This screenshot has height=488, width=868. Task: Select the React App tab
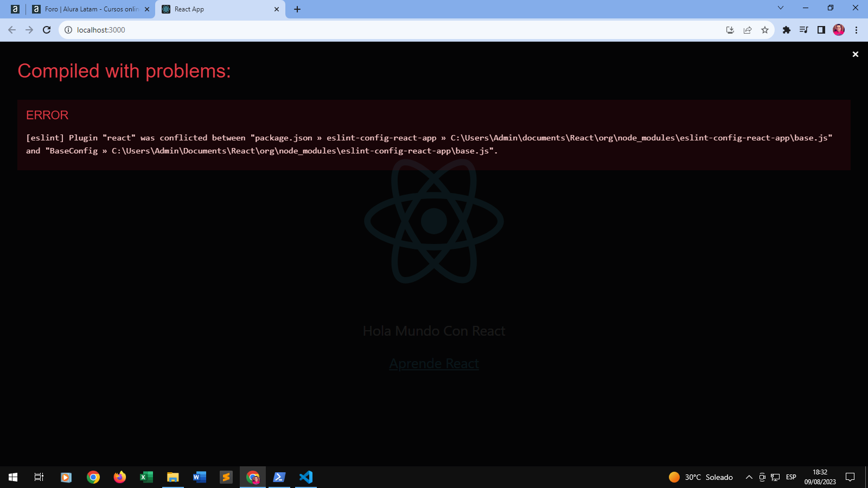[220, 9]
